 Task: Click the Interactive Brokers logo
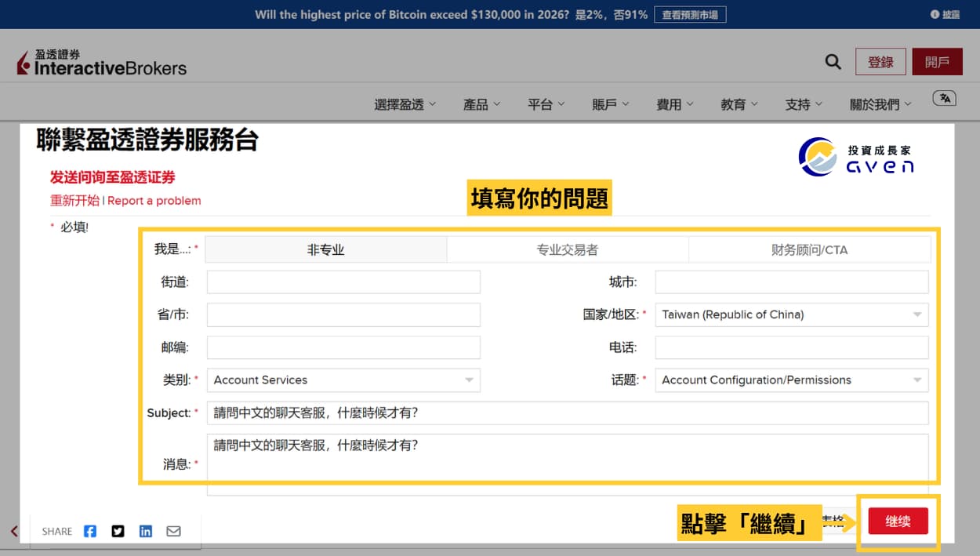click(102, 63)
